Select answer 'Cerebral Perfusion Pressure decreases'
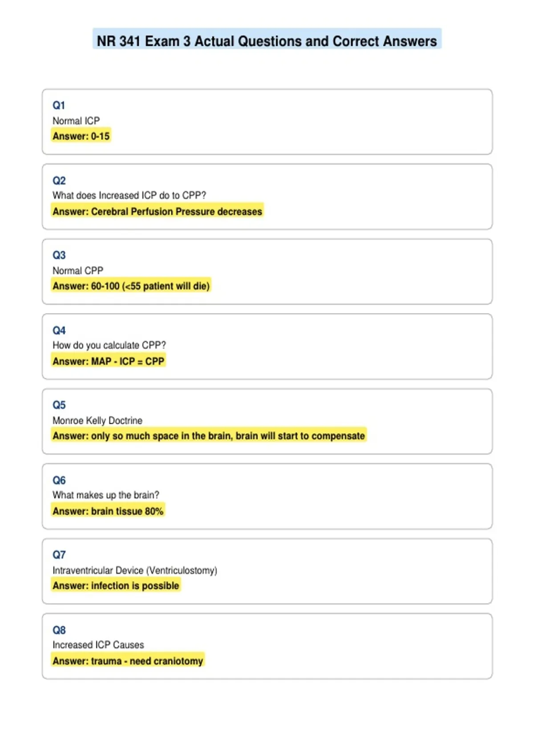This screenshot has height=756, width=534. 157,211
